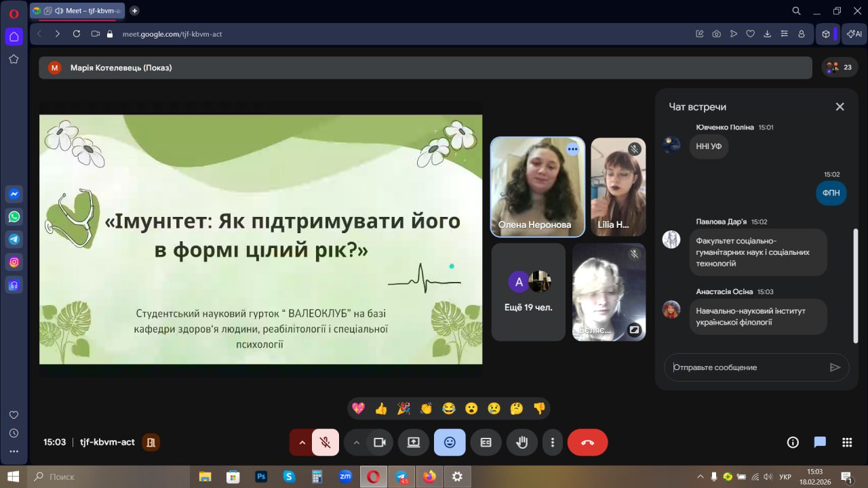This screenshot has height=488, width=868.
Task: Close the meeting chat panel
Action: 840,106
